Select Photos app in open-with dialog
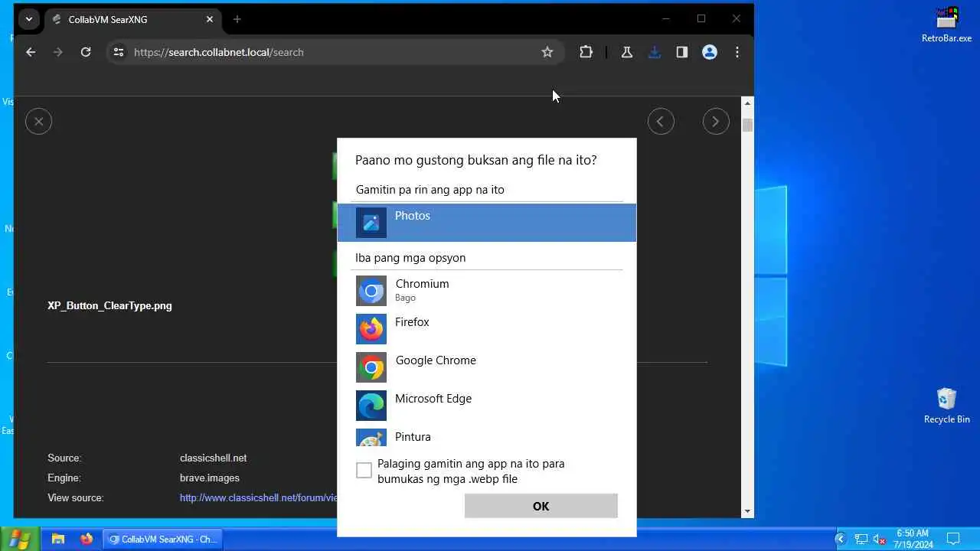 tap(486, 223)
